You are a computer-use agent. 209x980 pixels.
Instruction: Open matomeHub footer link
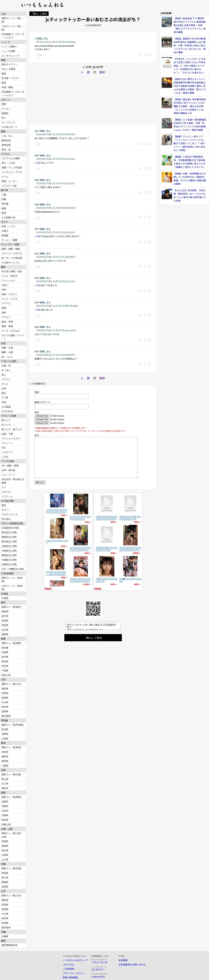pyautogui.click(x=98, y=977)
